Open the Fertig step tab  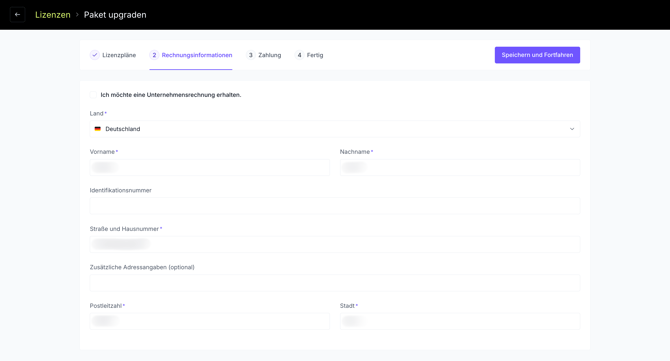[309, 55]
